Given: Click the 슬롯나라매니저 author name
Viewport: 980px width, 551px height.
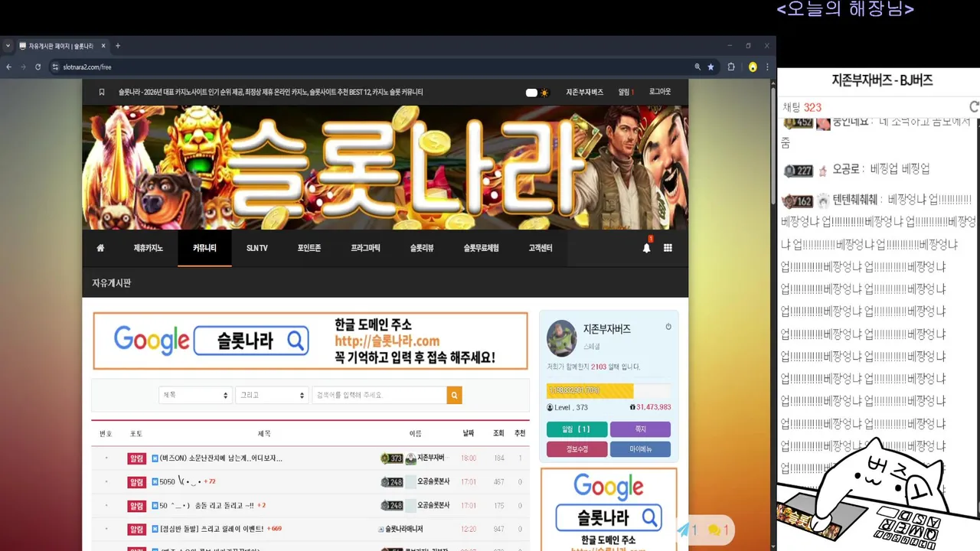Looking at the screenshot, I should [403, 529].
